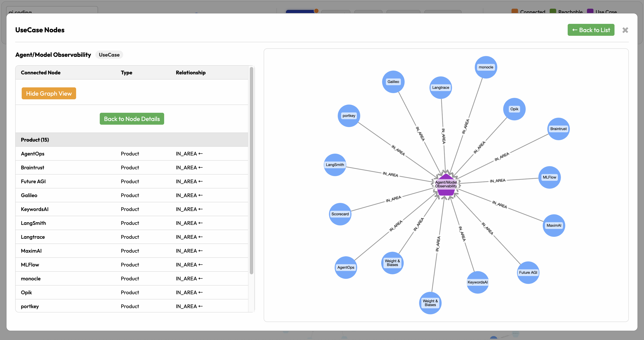Screen dimensions: 644x340
Task: Click the AgentOps table row name
Action: coord(33,154)
